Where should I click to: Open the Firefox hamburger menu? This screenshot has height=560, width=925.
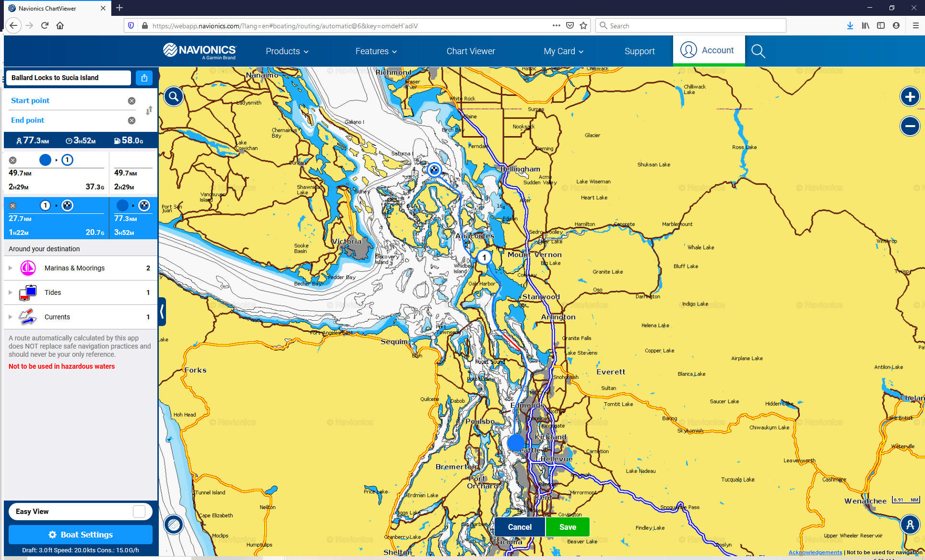point(915,25)
